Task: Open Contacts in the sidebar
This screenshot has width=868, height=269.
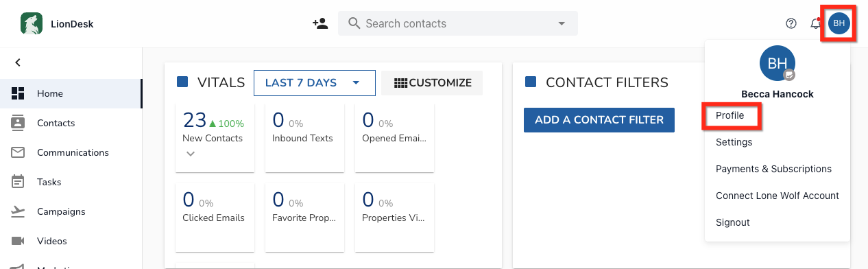Action: tap(71, 123)
